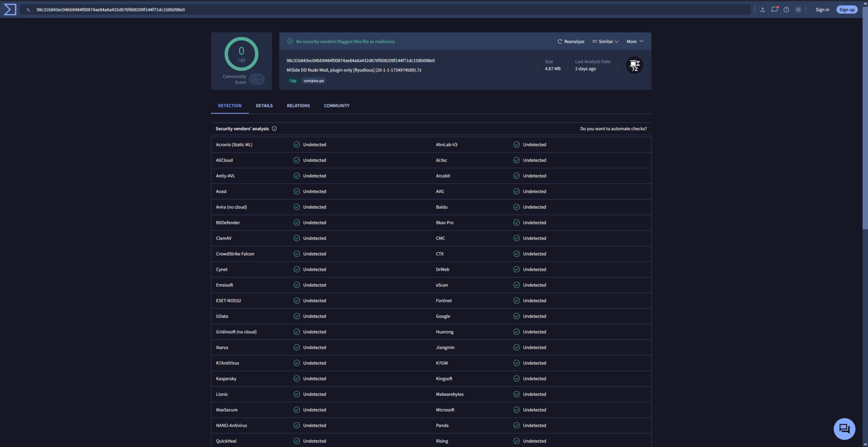868x447 pixels.
Task: Click BitDefender undetected check icon
Action: pyautogui.click(x=297, y=223)
